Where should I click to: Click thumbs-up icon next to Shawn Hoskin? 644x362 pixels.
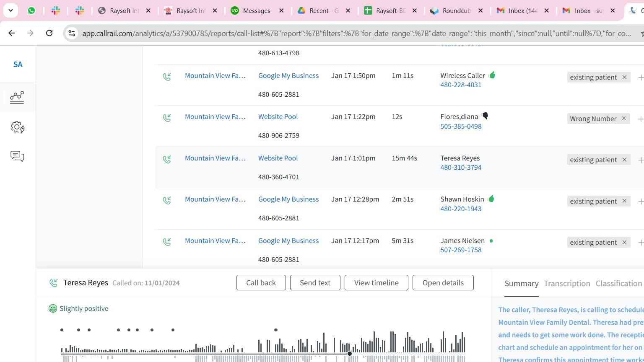491,199
